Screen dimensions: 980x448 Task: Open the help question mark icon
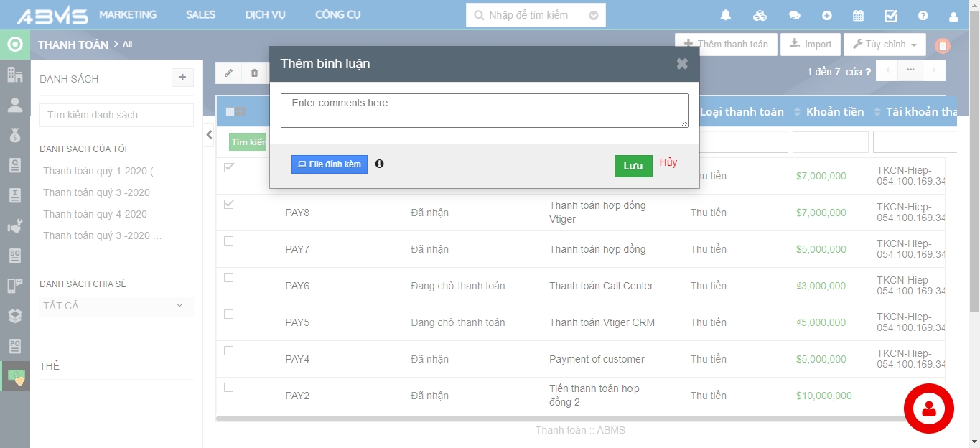point(923,15)
